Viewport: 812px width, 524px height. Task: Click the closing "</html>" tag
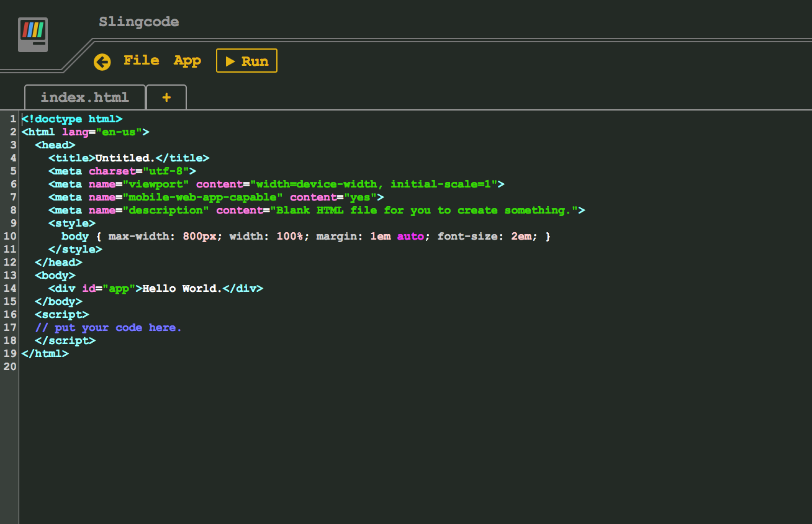pos(45,353)
